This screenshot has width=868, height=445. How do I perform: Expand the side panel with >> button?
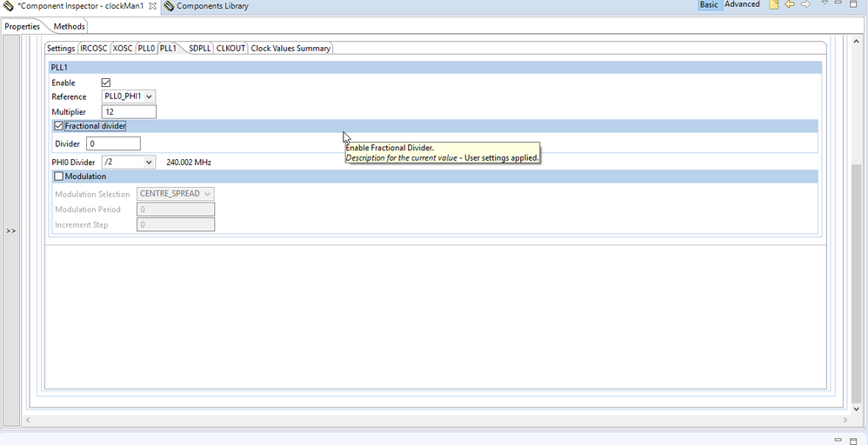[x=11, y=231]
